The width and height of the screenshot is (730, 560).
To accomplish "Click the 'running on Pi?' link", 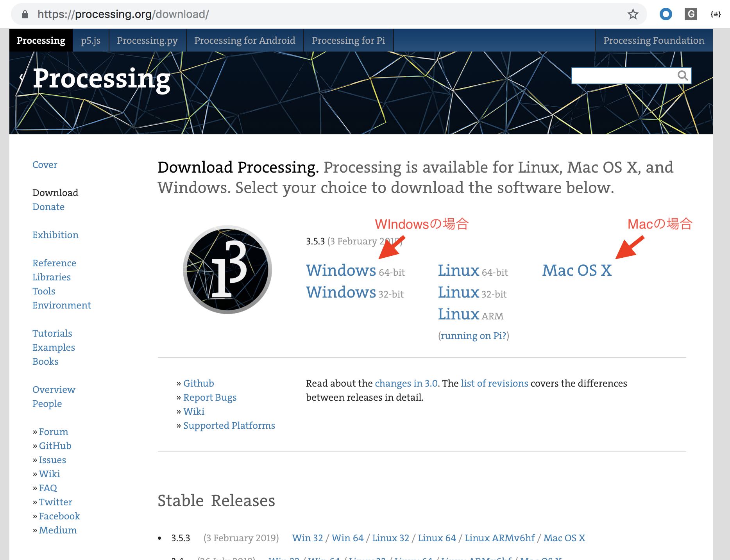I will coord(474,336).
